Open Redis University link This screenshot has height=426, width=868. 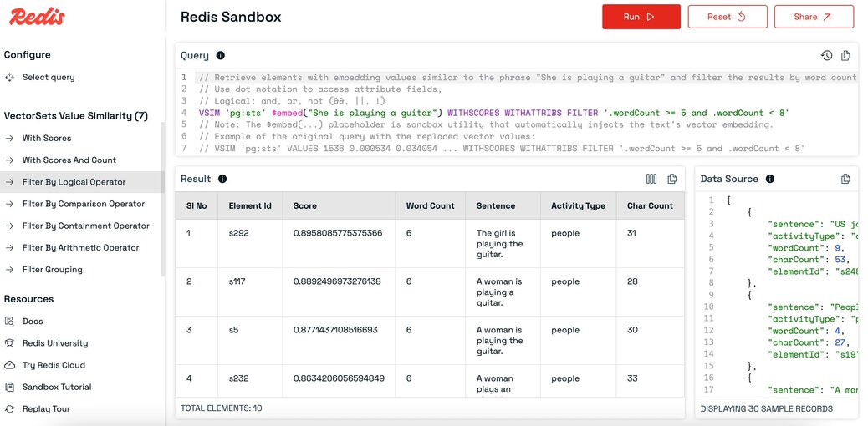point(55,343)
